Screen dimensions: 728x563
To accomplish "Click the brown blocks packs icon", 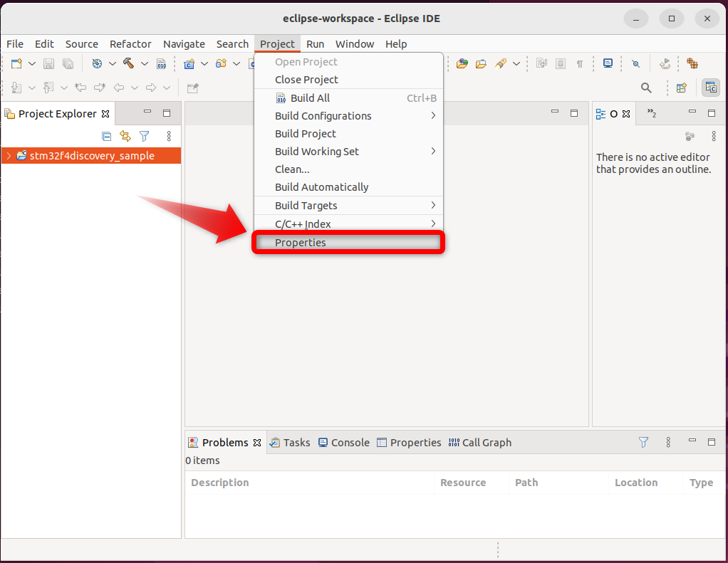I will (x=692, y=63).
